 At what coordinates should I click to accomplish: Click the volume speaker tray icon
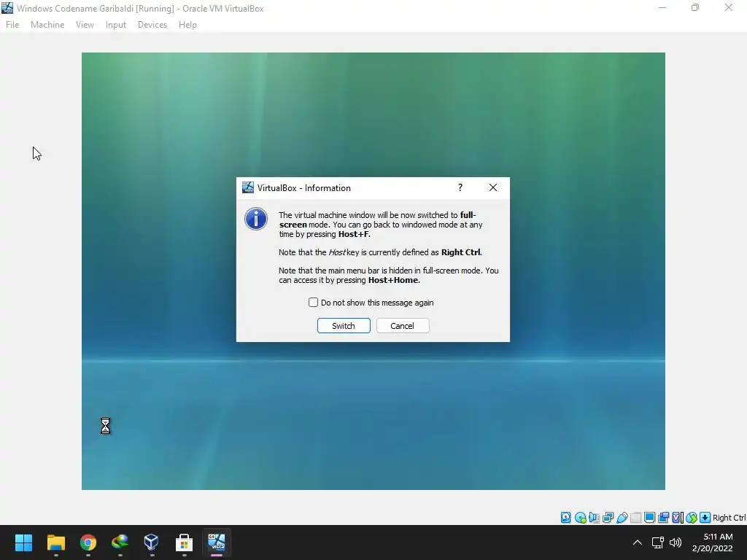click(x=676, y=542)
